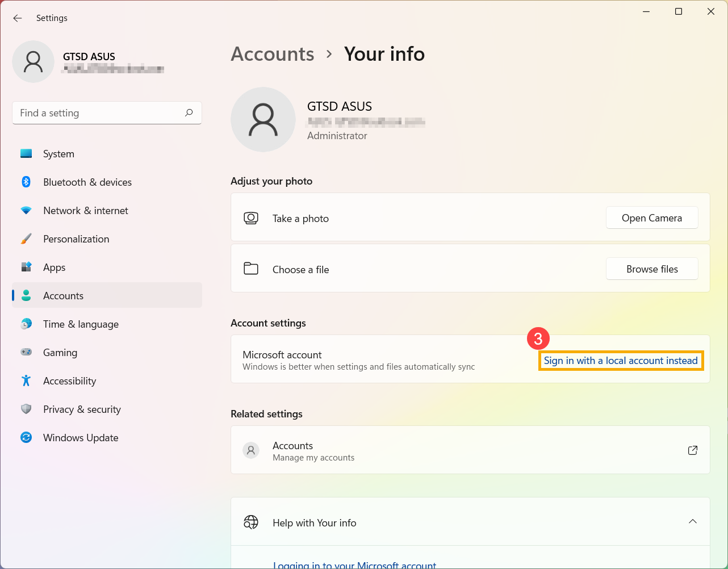Click the Find a setting search box
Screen dimensions: 728x569
(x=99, y=113)
